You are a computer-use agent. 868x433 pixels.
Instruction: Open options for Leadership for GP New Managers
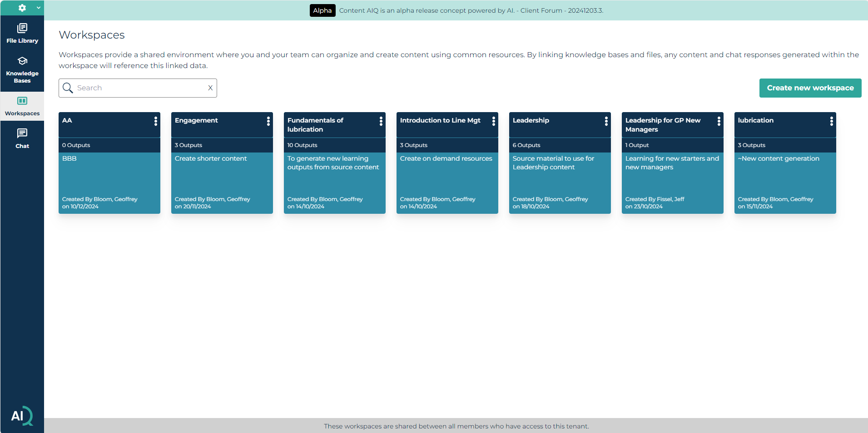coord(719,121)
